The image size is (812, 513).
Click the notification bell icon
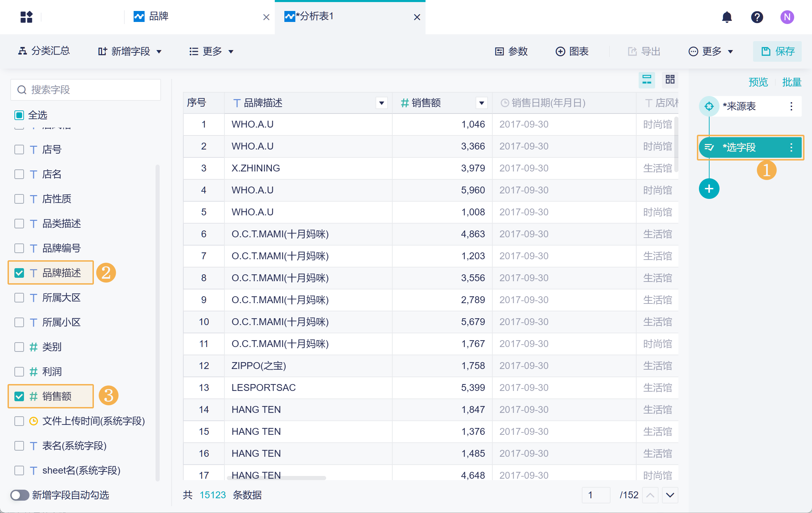click(727, 17)
